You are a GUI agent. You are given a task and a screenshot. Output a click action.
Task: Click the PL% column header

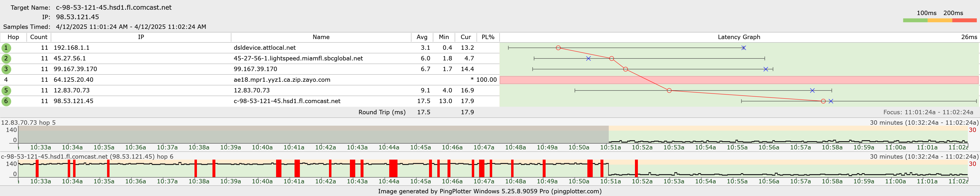click(488, 37)
